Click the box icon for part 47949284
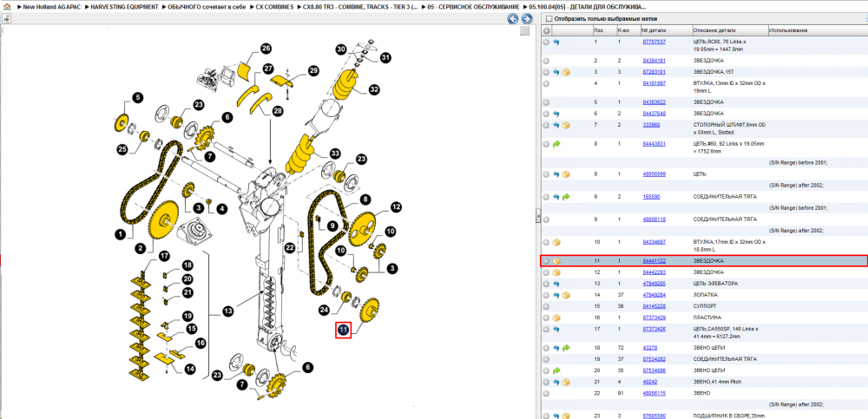Image resolution: width=868 pixels, height=419 pixels. point(566,295)
